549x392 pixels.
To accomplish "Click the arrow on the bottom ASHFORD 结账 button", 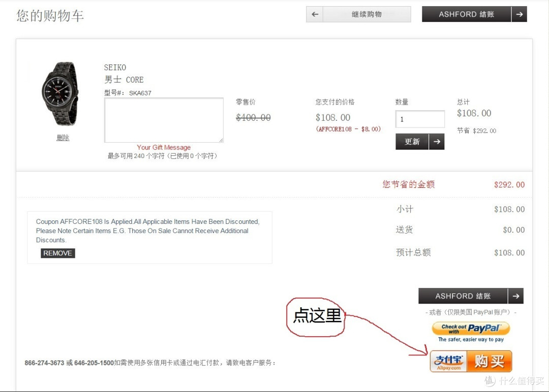I will point(516,296).
